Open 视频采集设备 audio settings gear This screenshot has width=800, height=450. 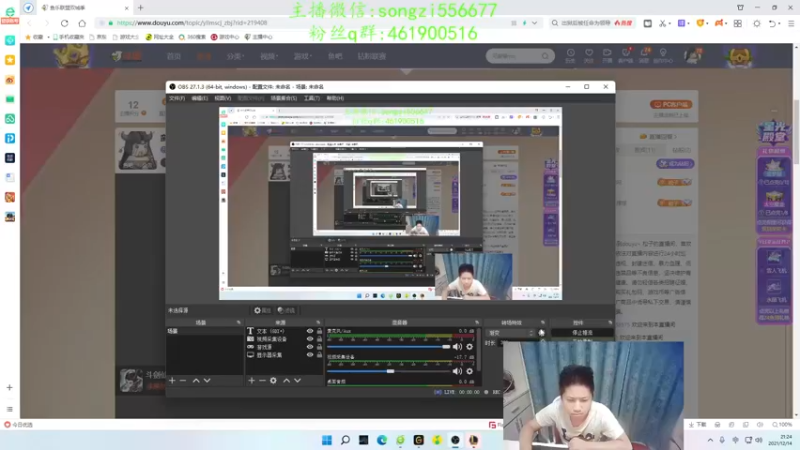point(469,371)
